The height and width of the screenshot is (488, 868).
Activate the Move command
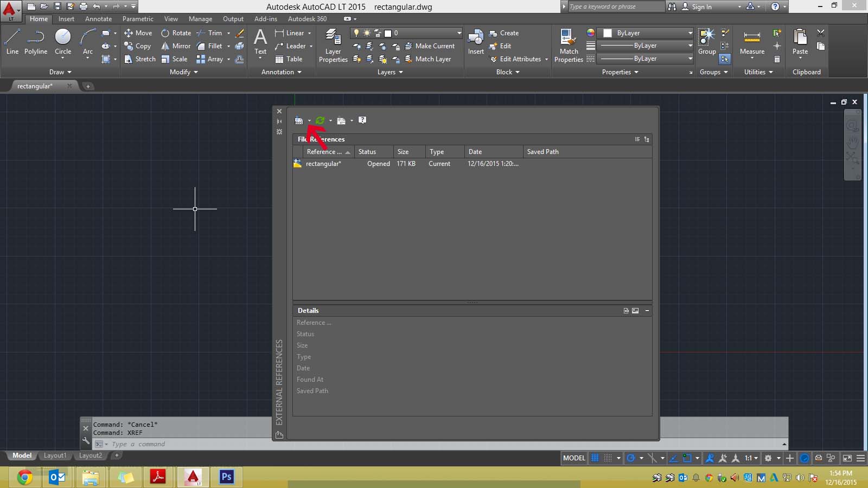(138, 33)
